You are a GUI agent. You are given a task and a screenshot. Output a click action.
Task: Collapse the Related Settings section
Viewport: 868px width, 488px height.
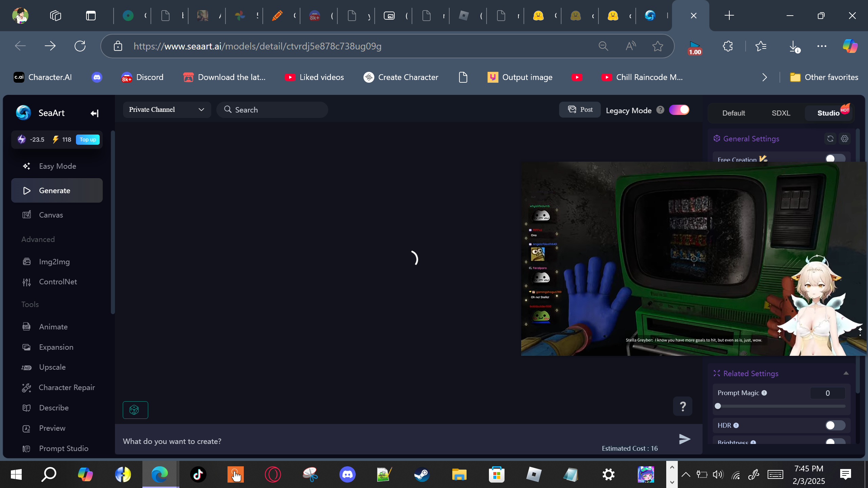click(x=846, y=373)
